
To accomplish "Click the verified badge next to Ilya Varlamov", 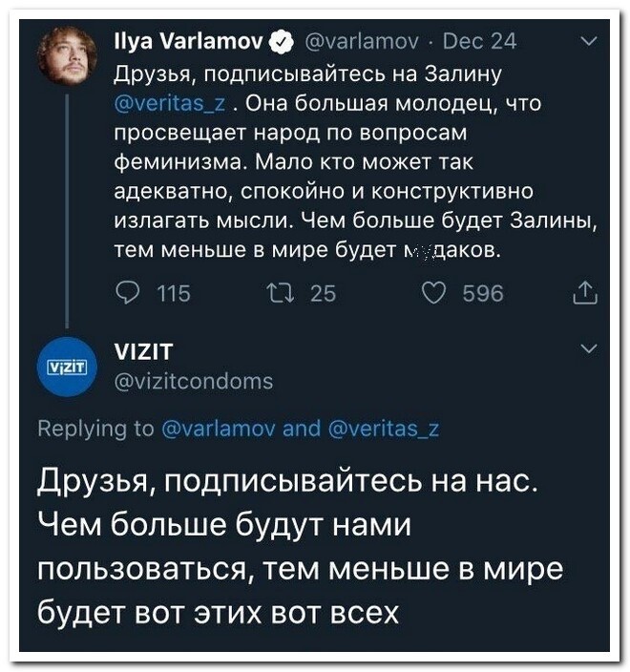I will pos(283,41).
